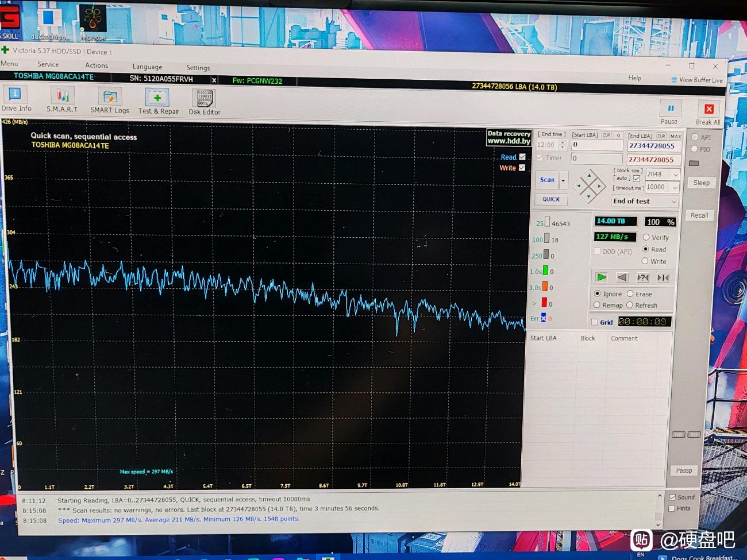This screenshot has height=560, width=747.
Task: Choose the Refresh error action
Action: click(630, 305)
